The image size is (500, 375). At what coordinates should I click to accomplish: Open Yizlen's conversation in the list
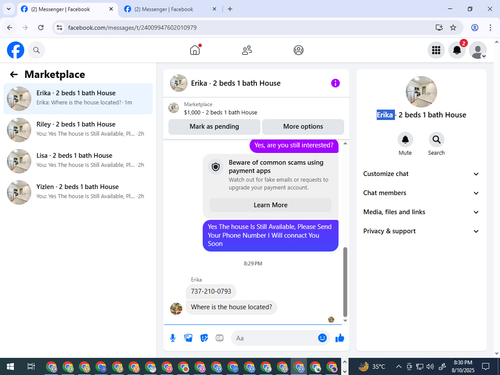[78, 192]
